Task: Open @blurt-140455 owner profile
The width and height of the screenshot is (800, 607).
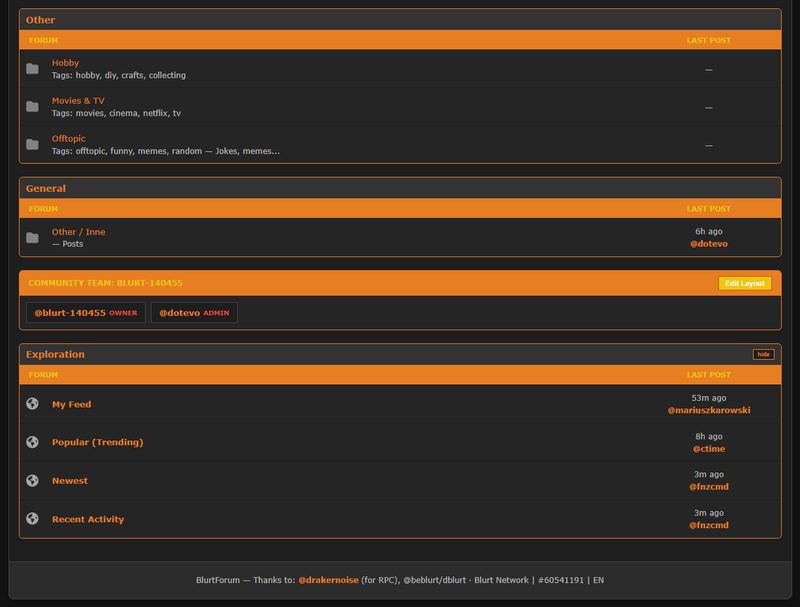Action: pyautogui.click(x=86, y=313)
